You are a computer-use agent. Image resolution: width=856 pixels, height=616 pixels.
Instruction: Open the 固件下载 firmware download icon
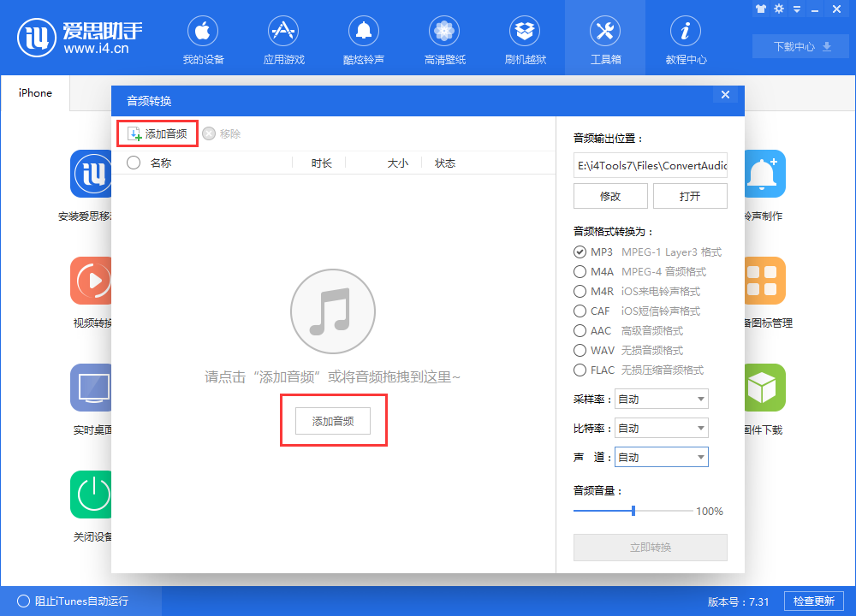pos(765,388)
